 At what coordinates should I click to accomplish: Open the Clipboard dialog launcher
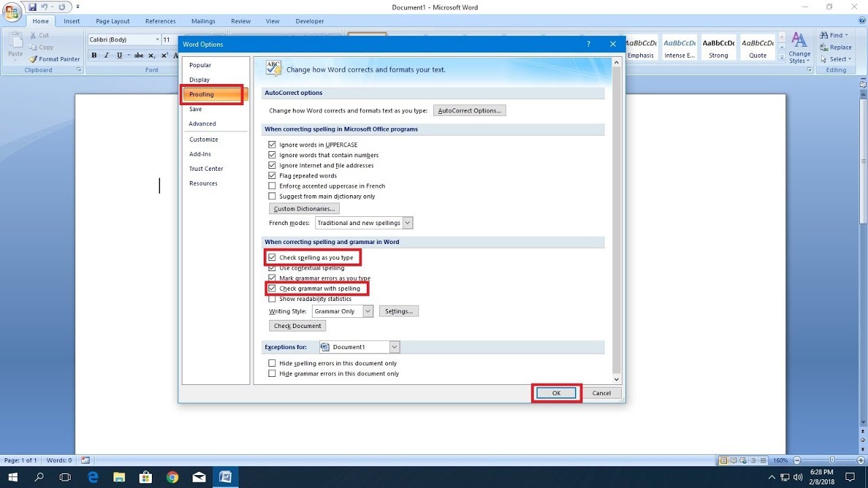[x=79, y=70]
